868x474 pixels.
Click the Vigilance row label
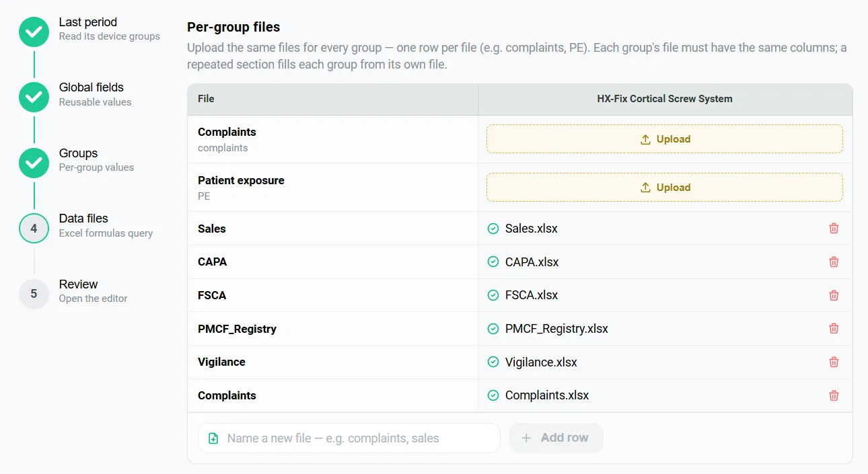click(x=221, y=362)
